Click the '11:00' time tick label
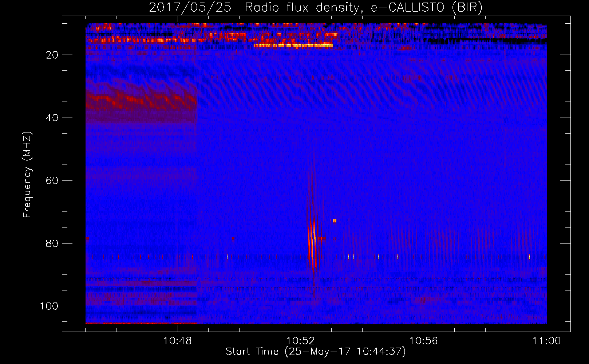This screenshot has width=589, height=364. pos(547,341)
